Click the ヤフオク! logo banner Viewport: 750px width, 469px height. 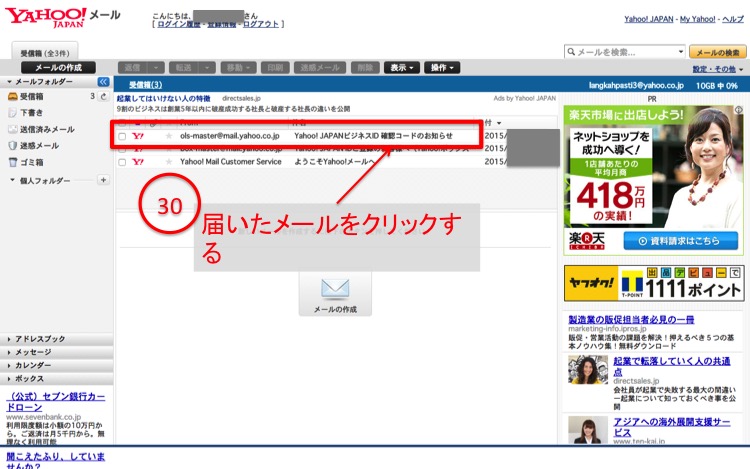click(591, 283)
